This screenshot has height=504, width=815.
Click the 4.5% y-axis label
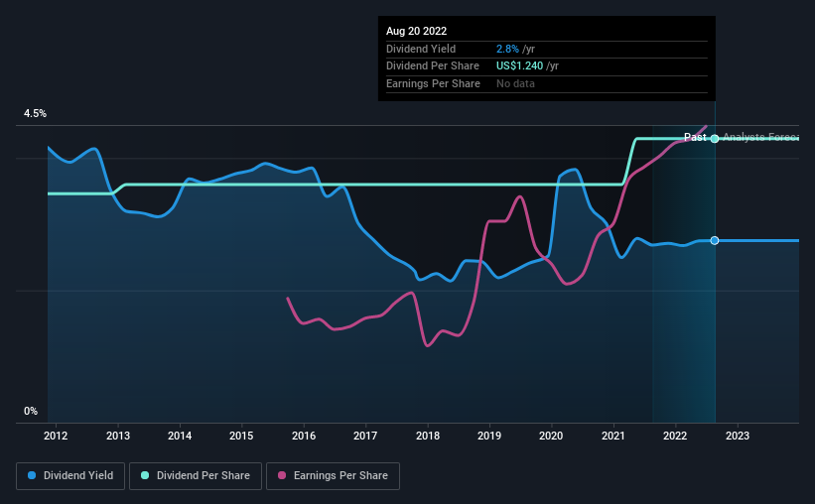[36, 114]
